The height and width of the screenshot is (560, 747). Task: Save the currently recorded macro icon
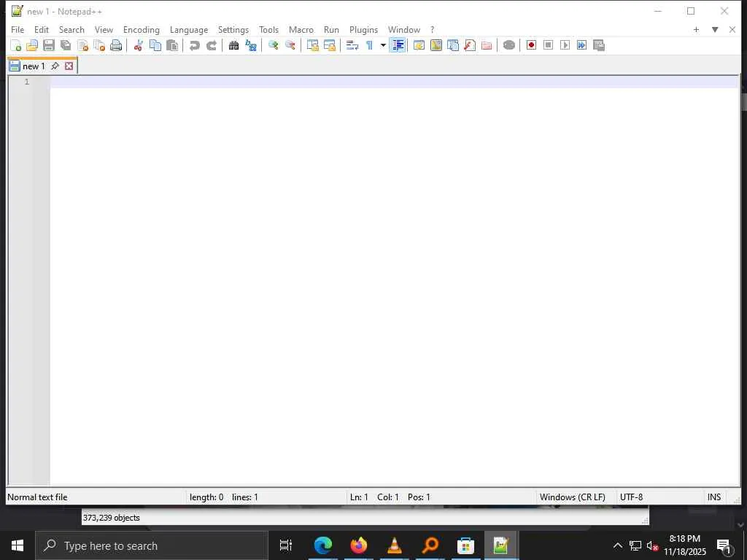point(599,45)
